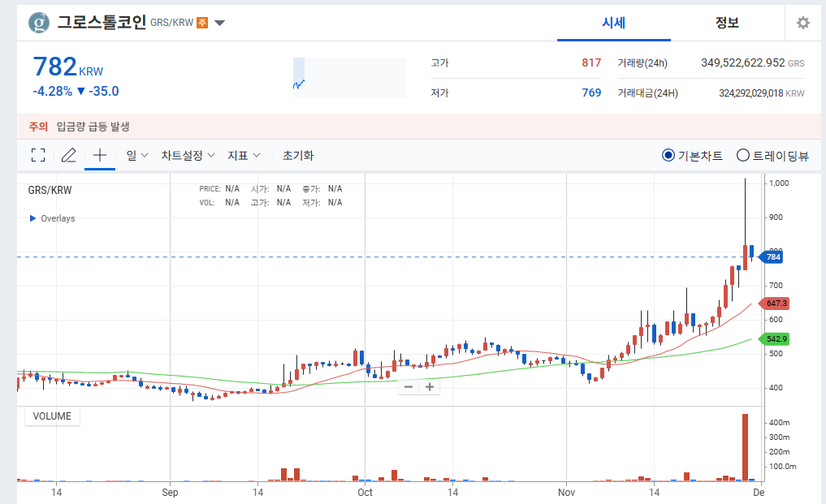Open the settings gear icon
Image resolution: width=826 pixels, height=504 pixels.
click(802, 23)
